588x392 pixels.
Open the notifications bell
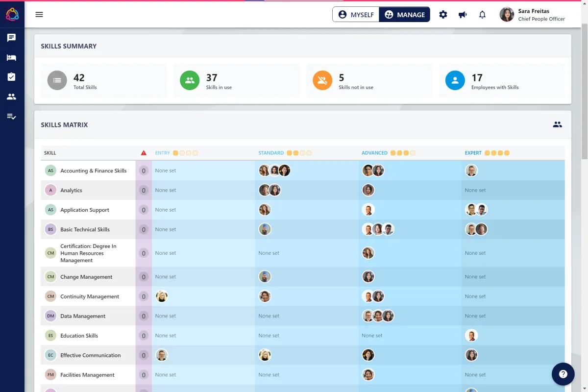[x=482, y=14]
